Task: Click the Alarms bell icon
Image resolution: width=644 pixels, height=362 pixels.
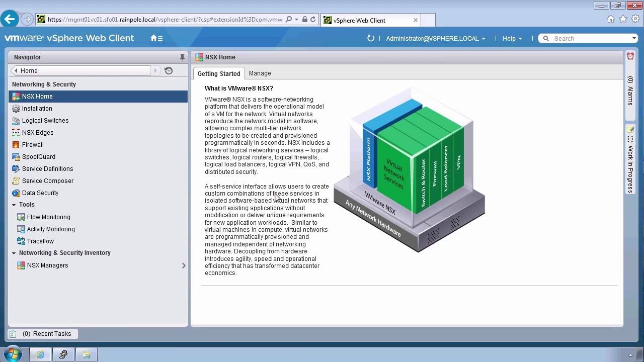Action: pos(630,56)
